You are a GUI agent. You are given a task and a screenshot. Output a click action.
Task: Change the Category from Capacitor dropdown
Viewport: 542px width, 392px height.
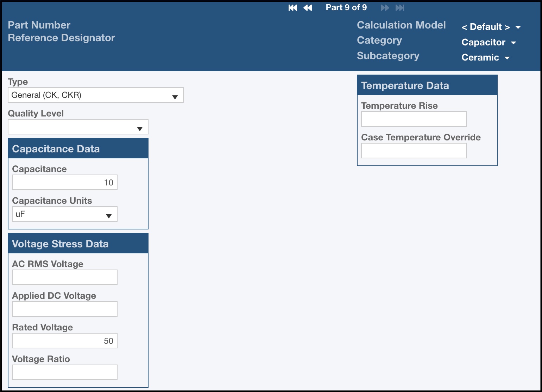[x=489, y=42]
